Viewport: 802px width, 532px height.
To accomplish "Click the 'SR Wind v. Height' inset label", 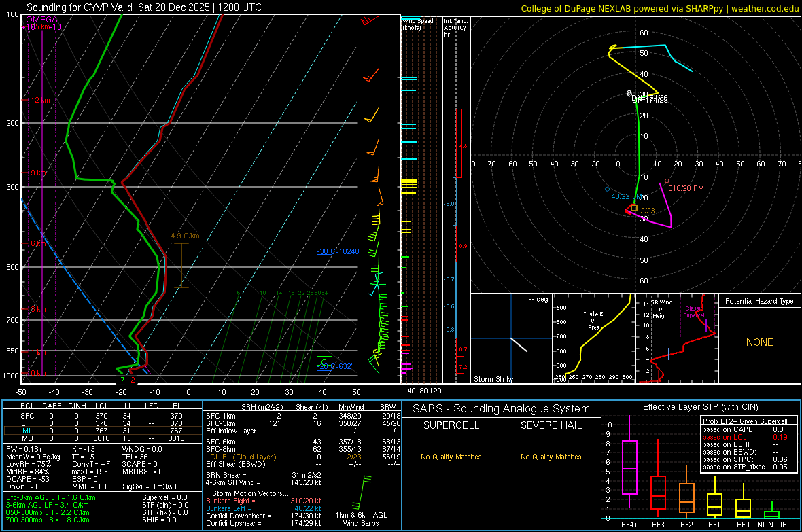I will pyautogui.click(x=661, y=309).
